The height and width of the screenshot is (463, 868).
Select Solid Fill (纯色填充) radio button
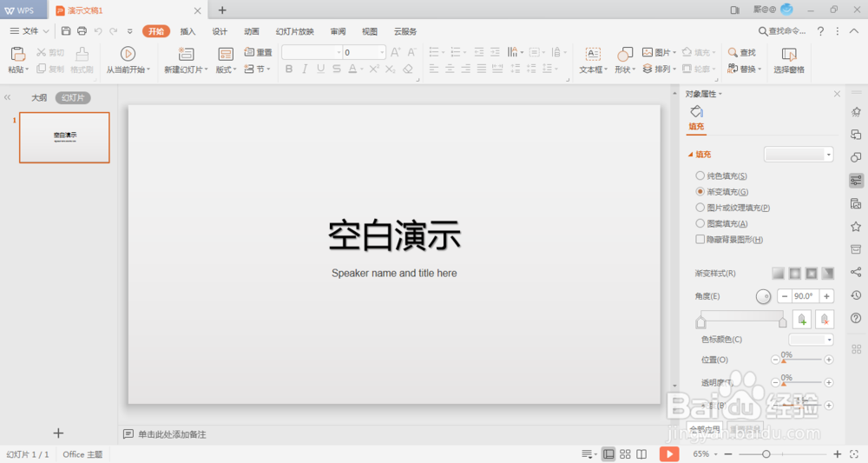pyautogui.click(x=700, y=175)
